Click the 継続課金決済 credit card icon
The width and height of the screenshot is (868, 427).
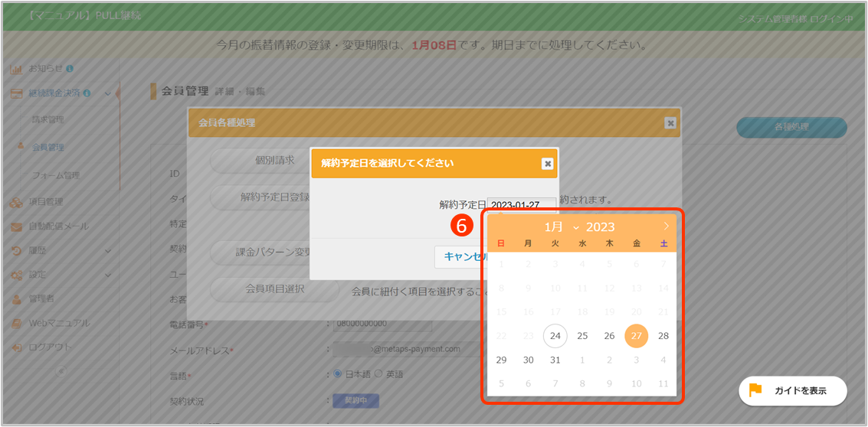(16, 93)
